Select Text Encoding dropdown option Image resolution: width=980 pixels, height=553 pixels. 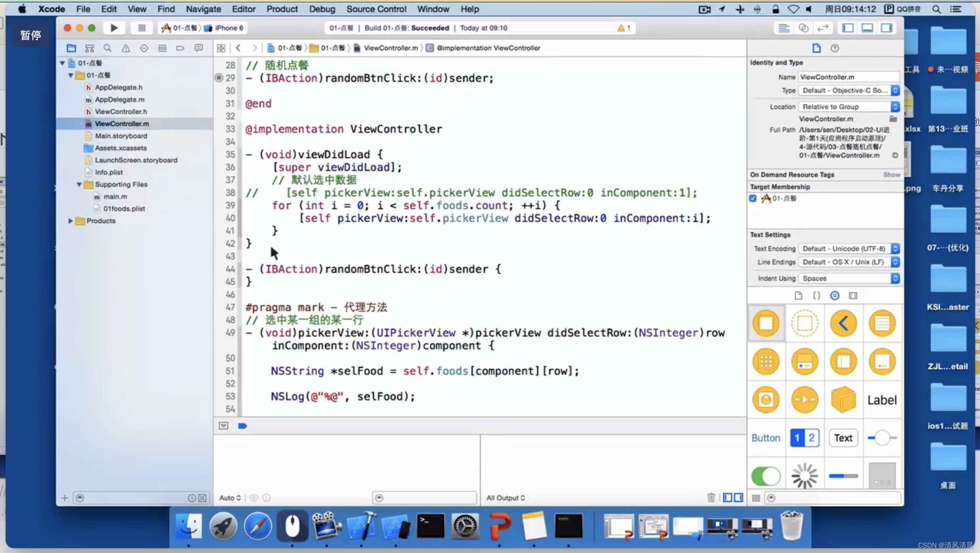pos(849,247)
